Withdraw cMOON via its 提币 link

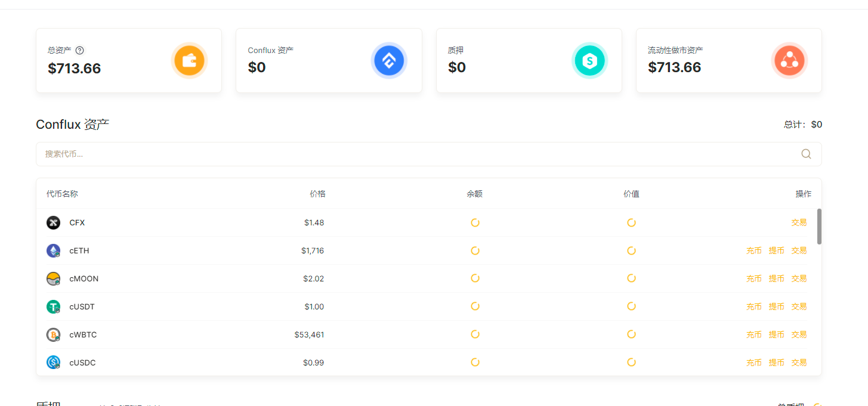777,279
